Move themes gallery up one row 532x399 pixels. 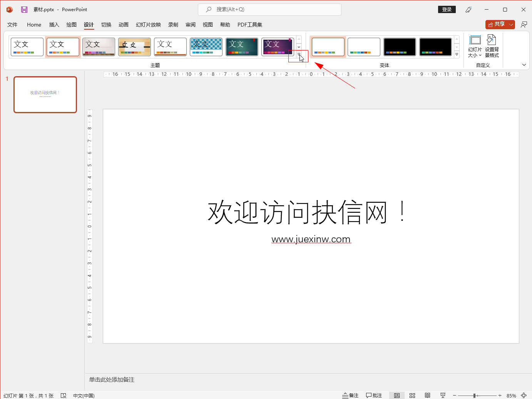pyautogui.click(x=299, y=40)
